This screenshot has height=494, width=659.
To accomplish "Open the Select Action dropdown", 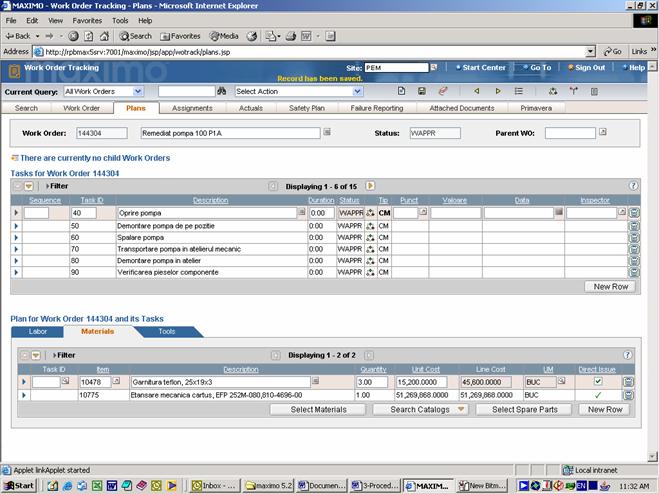I will pyautogui.click(x=357, y=91).
